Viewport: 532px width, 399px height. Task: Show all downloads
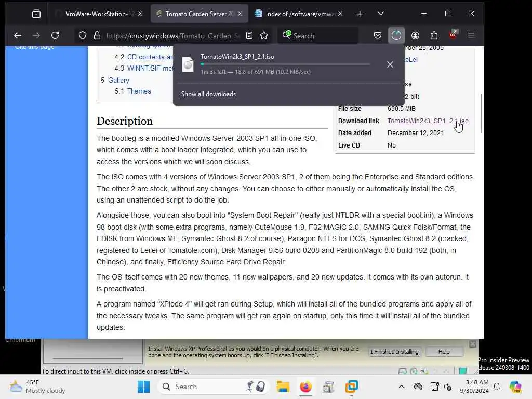(208, 94)
